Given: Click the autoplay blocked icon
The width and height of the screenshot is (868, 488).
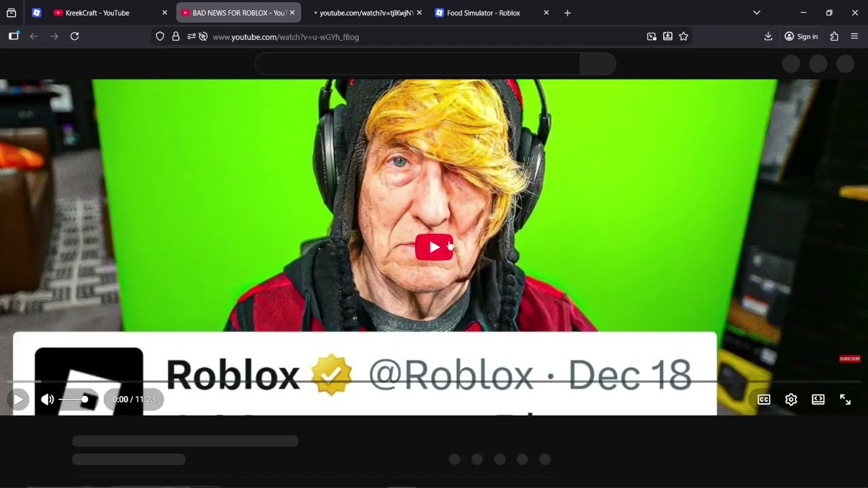Looking at the screenshot, I should [203, 37].
